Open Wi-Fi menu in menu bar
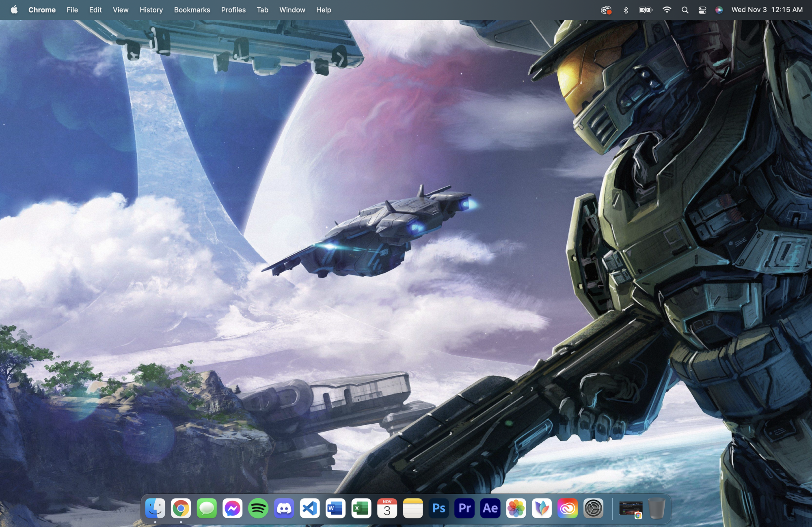This screenshot has width=812, height=527. coord(667,10)
